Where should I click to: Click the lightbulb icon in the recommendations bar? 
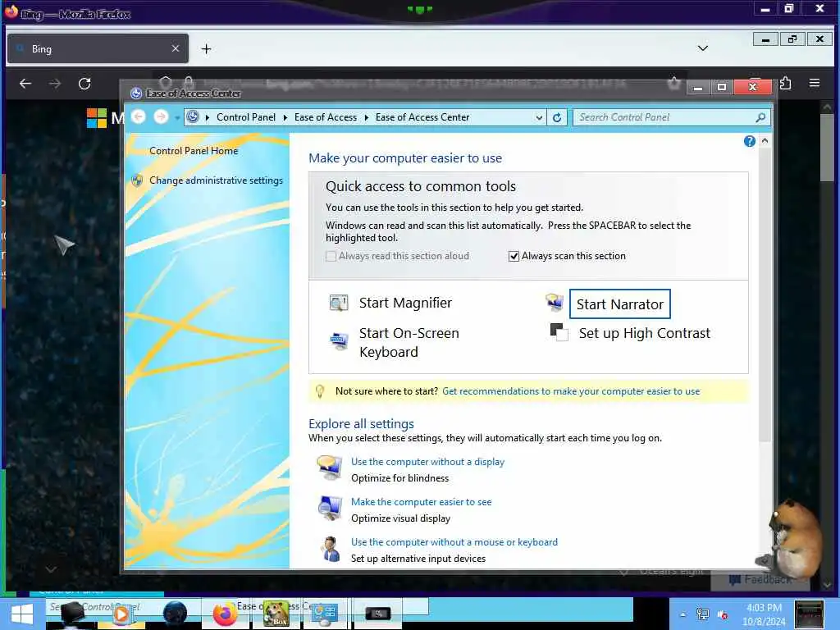(x=320, y=391)
